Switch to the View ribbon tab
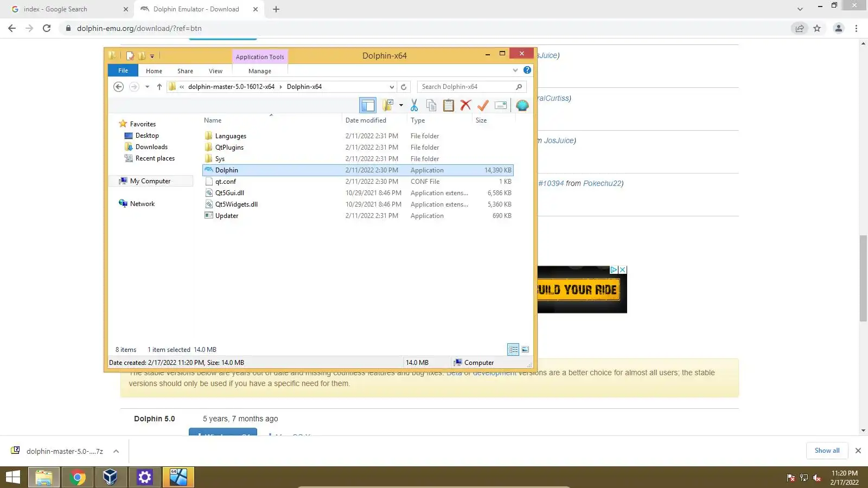 click(215, 71)
